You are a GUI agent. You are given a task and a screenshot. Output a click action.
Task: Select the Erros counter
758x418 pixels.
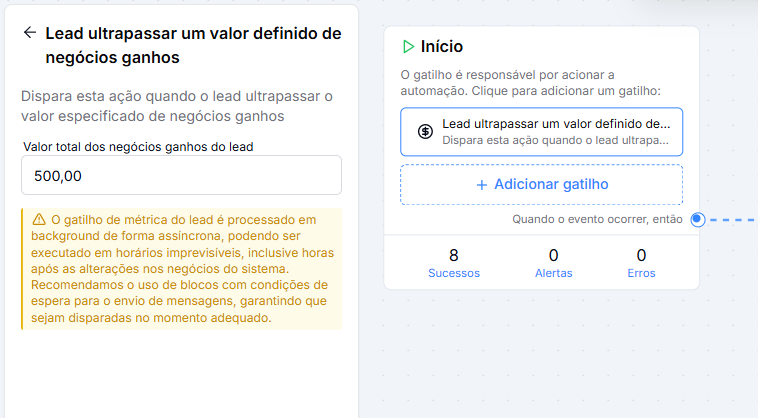point(641,262)
